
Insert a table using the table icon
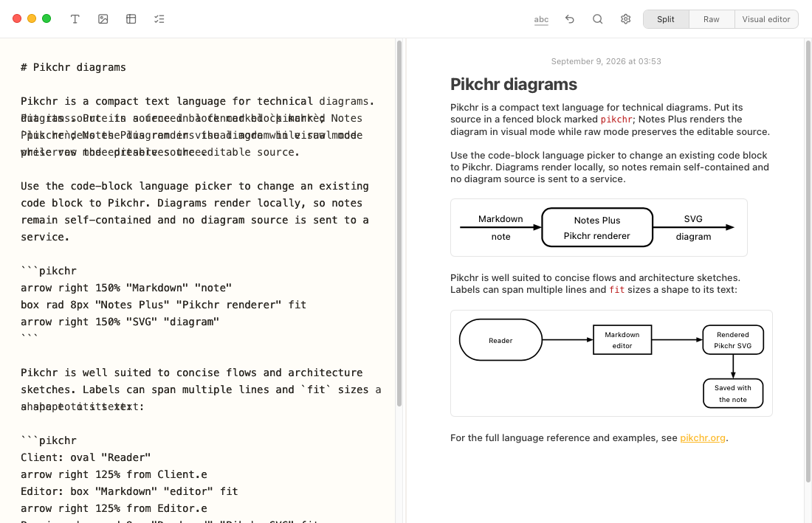click(x=131, y=19)
